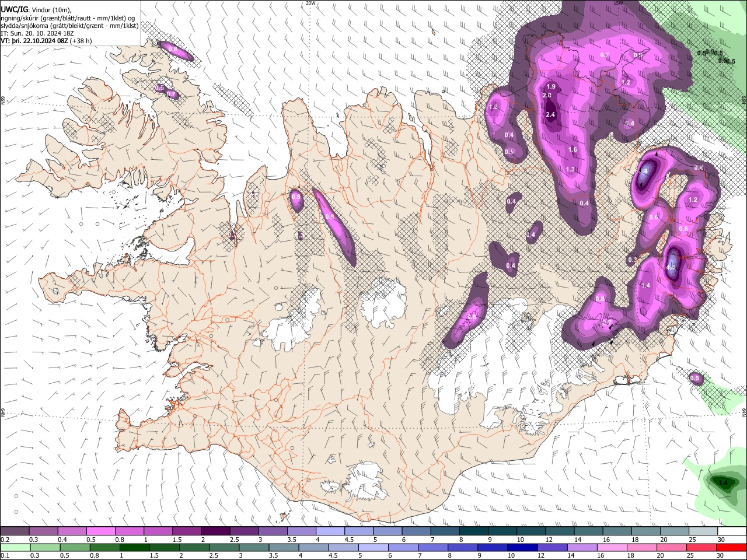Click the 0.7 value in the northeast
The height and width of the screenshot is (560, 747).
coord(605,55)
